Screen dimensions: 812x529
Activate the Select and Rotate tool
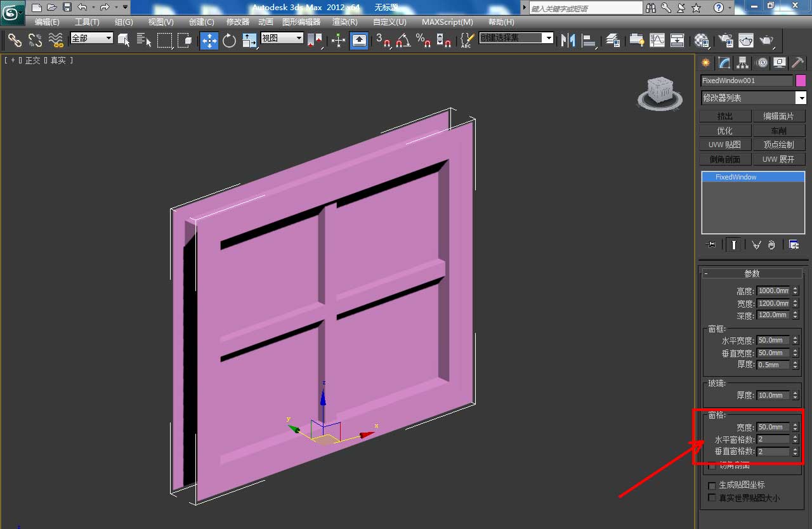229,41
